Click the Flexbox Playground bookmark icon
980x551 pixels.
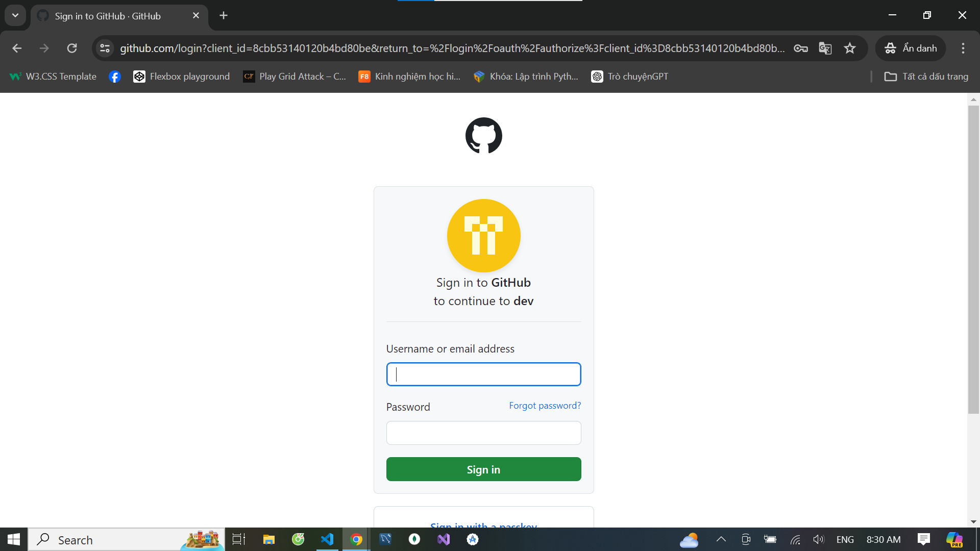139,76
